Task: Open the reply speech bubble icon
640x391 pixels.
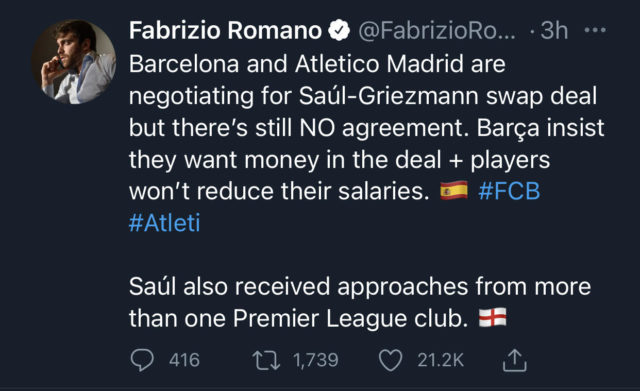Action: coord(142,360)
